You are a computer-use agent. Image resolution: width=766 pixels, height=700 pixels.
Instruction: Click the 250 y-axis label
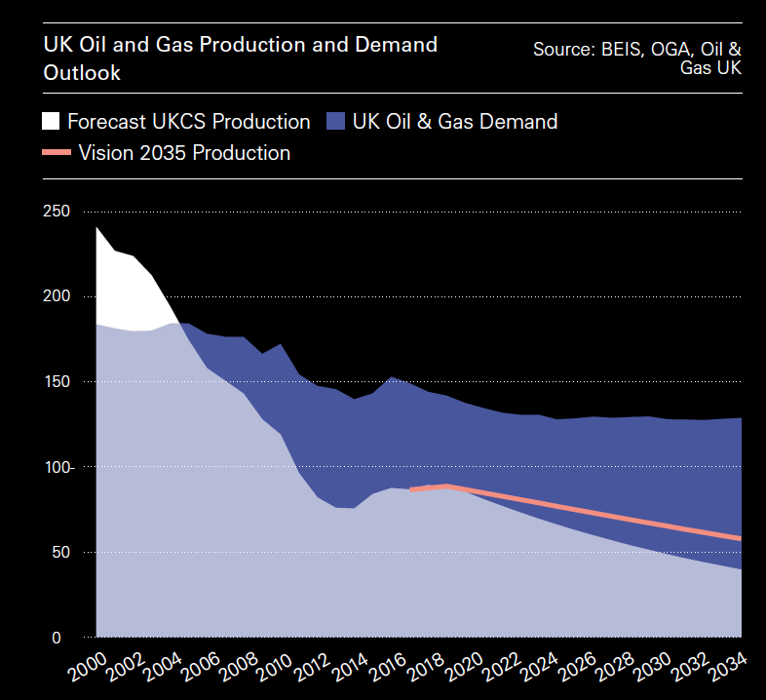pos(57,212)
